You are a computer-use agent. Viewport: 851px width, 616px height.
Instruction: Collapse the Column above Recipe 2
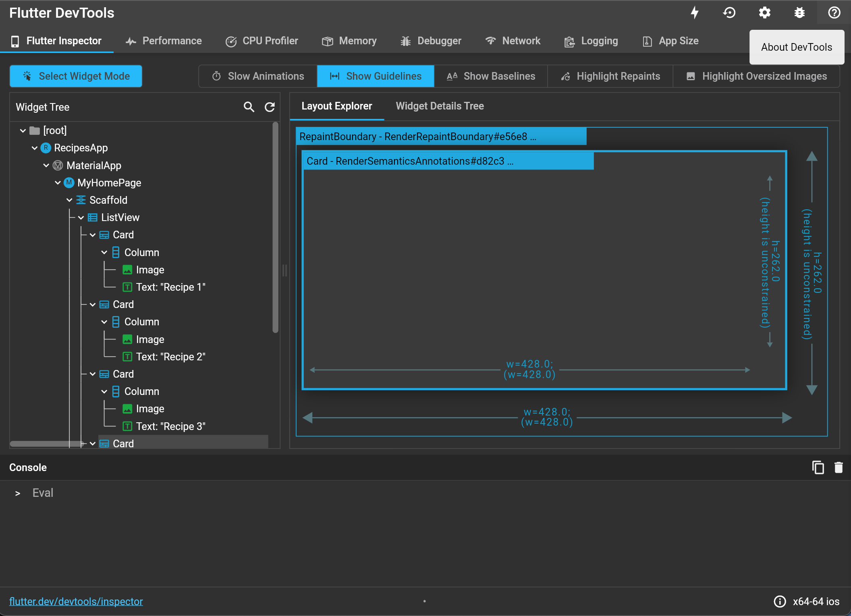click(104, 322)
